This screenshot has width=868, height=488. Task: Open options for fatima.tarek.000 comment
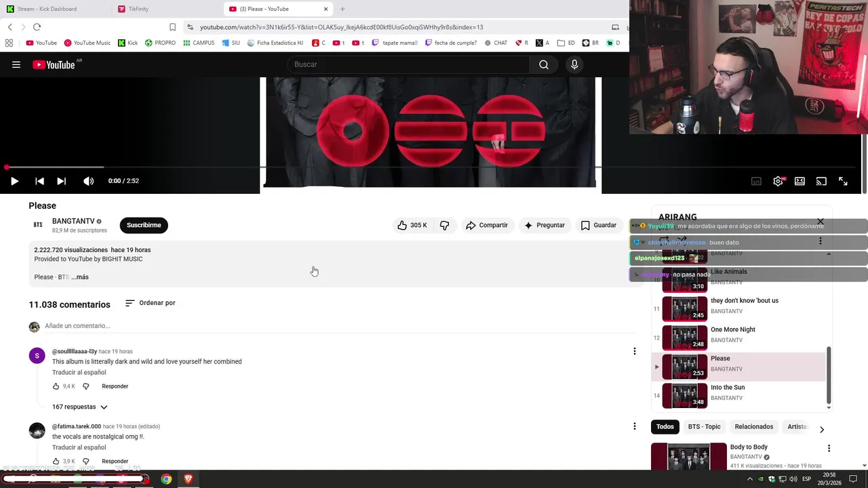(634, 426)
